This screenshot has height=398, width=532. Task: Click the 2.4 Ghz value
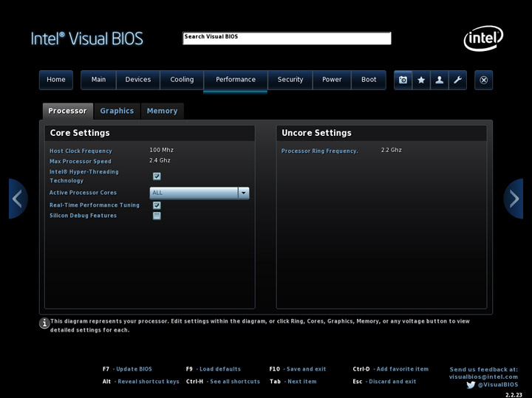(160, 160)
